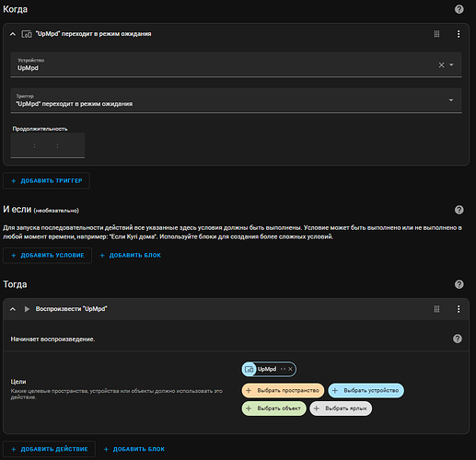The image size is (476, 460).
Task: Open help for the И если section
Action: (x=459, y=210)
